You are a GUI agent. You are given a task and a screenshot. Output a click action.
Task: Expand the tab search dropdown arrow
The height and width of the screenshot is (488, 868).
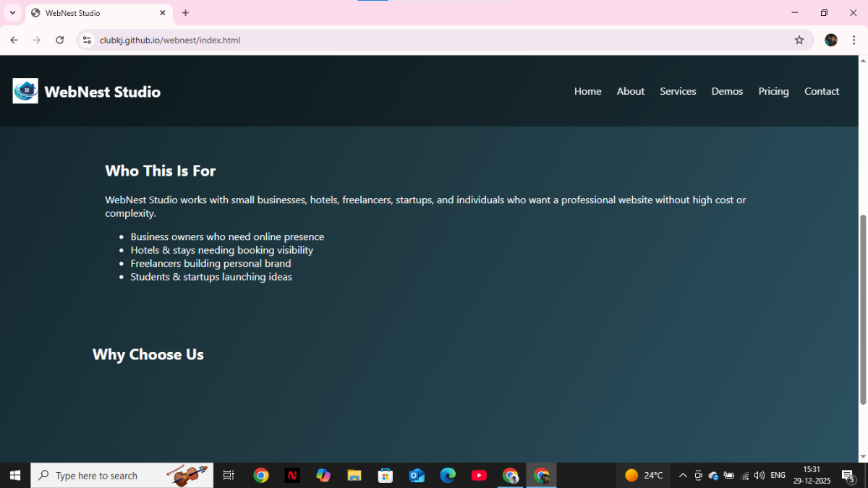coord(12,13)
